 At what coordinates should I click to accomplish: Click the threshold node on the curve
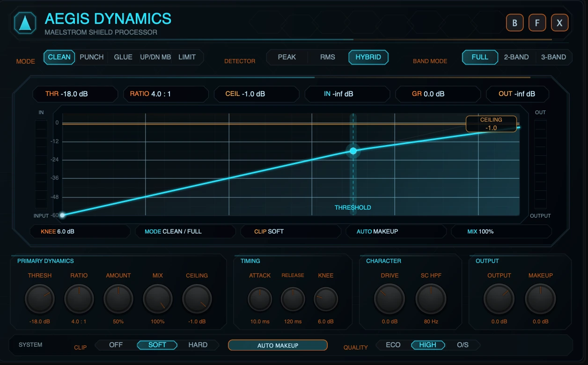click(x=353, y=151)
